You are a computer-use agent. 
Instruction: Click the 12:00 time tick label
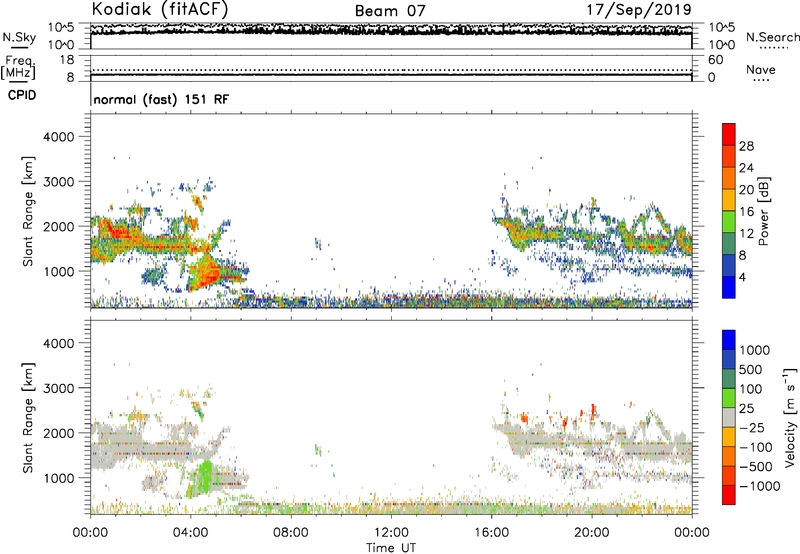[x=391, y=533]
